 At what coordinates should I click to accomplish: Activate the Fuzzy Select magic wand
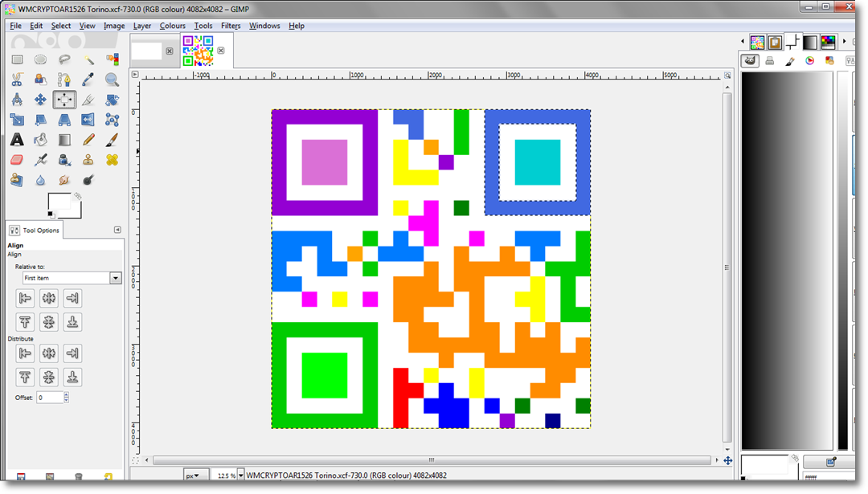[x=88, y=59]
